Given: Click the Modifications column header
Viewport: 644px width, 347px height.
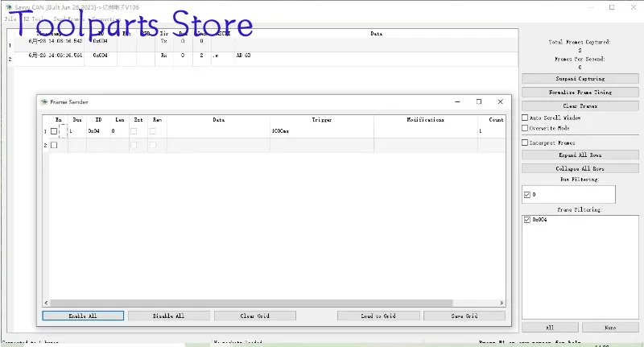Looking at the screenshot, I should 426,120.
